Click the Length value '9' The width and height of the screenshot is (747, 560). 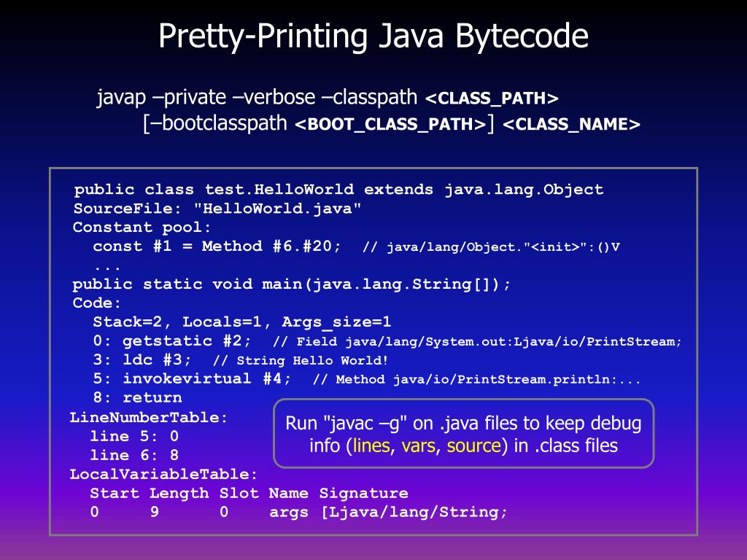pyautogui.click(x=155, y=512)
